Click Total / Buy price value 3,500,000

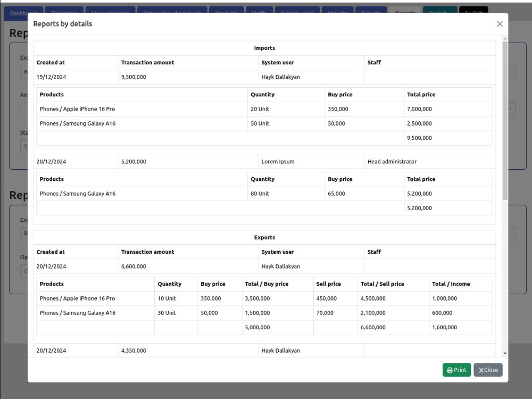(257, 298)
